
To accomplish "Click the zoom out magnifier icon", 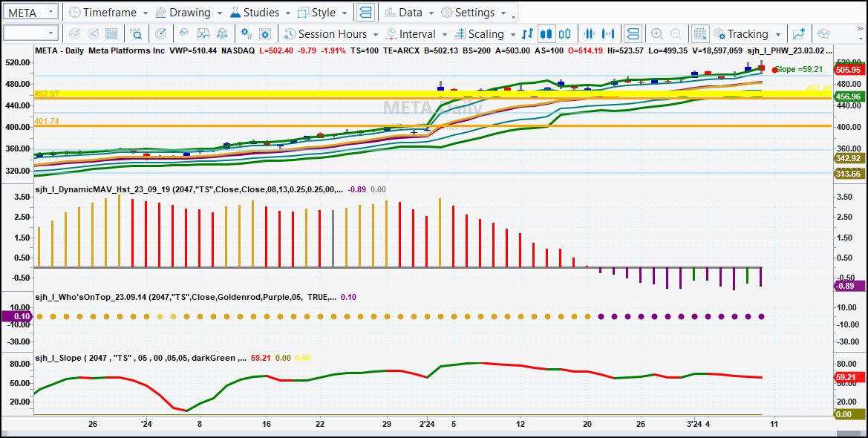I will click(x=676, y=33).
